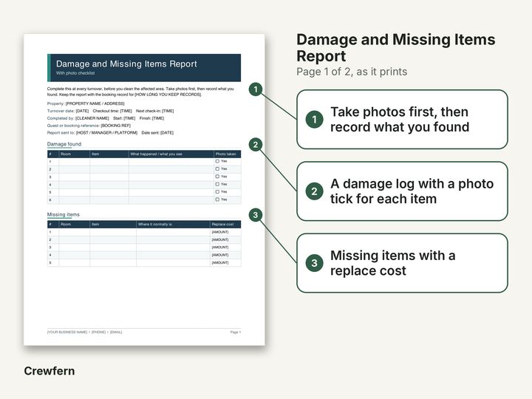Click the 'Missing items' section heading
The height and width of the screenshot is (399, 532).
coord(63,214)
